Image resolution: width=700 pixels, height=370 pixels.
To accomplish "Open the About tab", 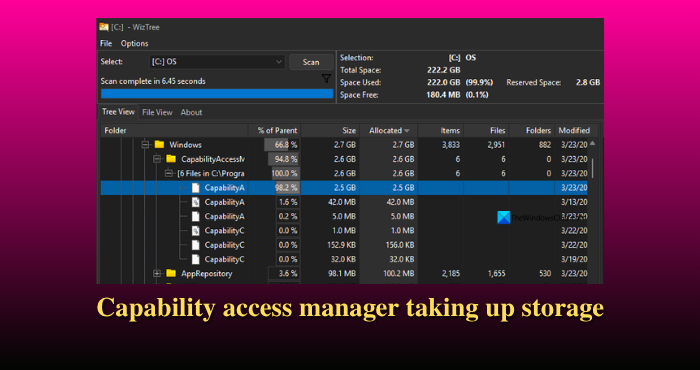I will coord(192,112).
